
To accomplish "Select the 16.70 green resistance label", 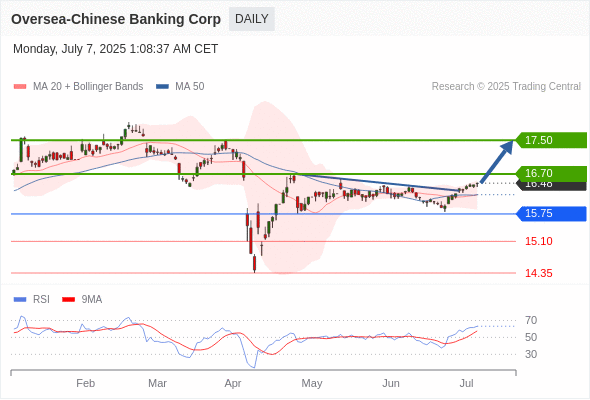I will coord(551,173).
